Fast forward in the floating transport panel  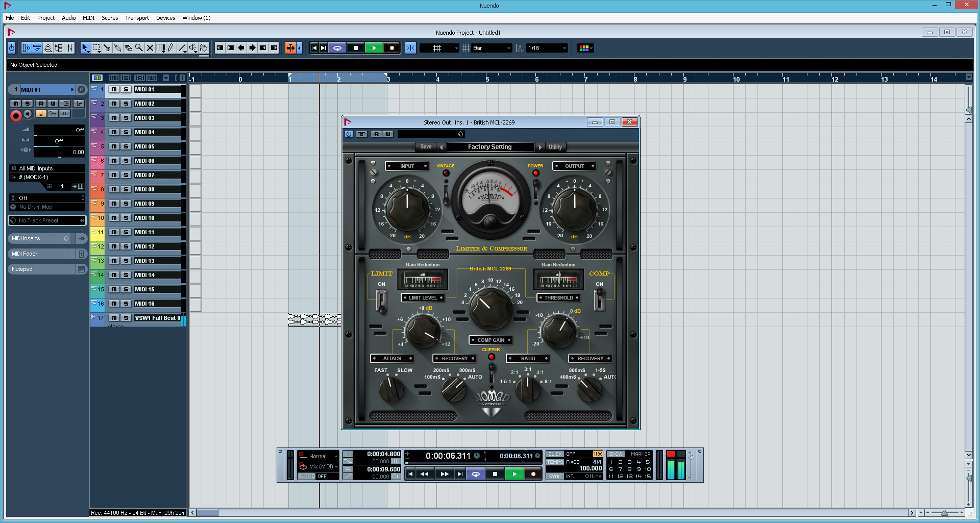(445, 474)
